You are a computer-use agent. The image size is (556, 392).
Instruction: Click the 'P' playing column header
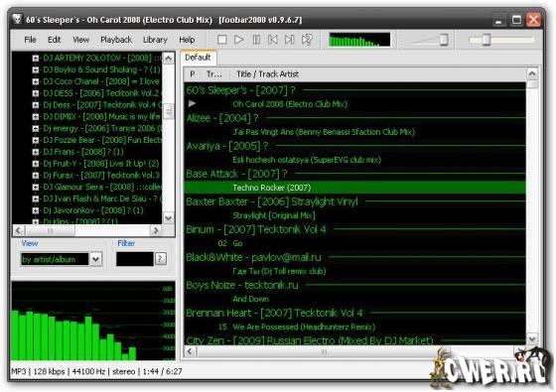click(x=193, y=74)
